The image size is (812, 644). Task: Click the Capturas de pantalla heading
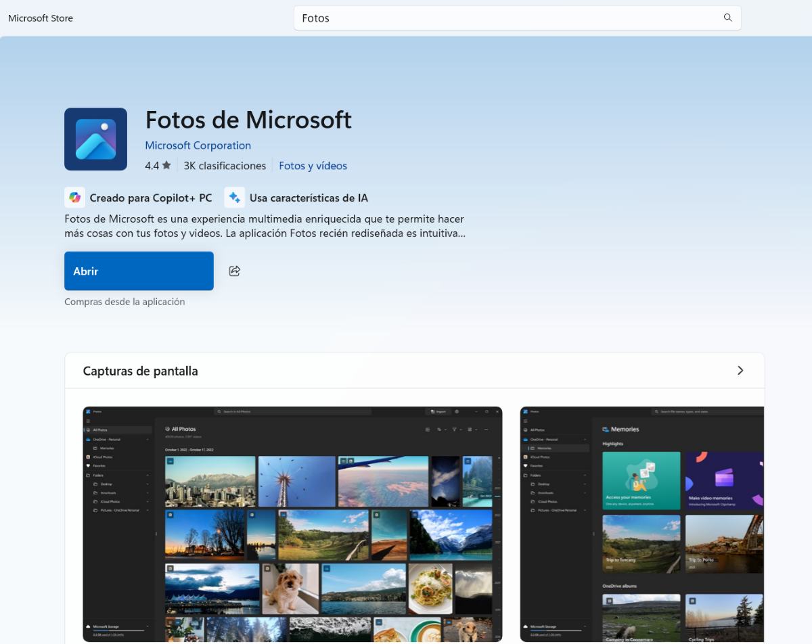pyautogui.click(x=140, y=371)
